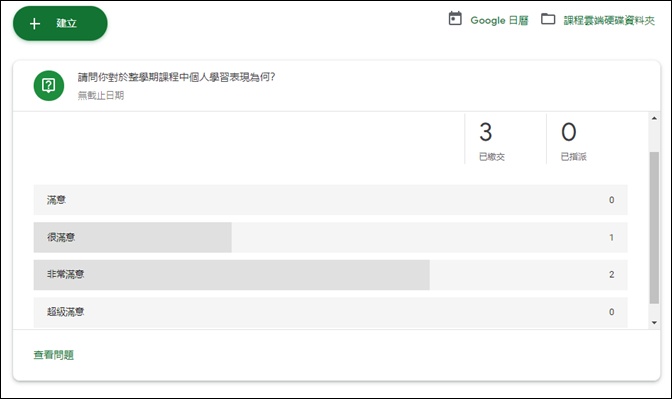The width and height of the screenshot is (672, 399).
Task: Click the Drive folder icon
Action: [x=548, y=19]
